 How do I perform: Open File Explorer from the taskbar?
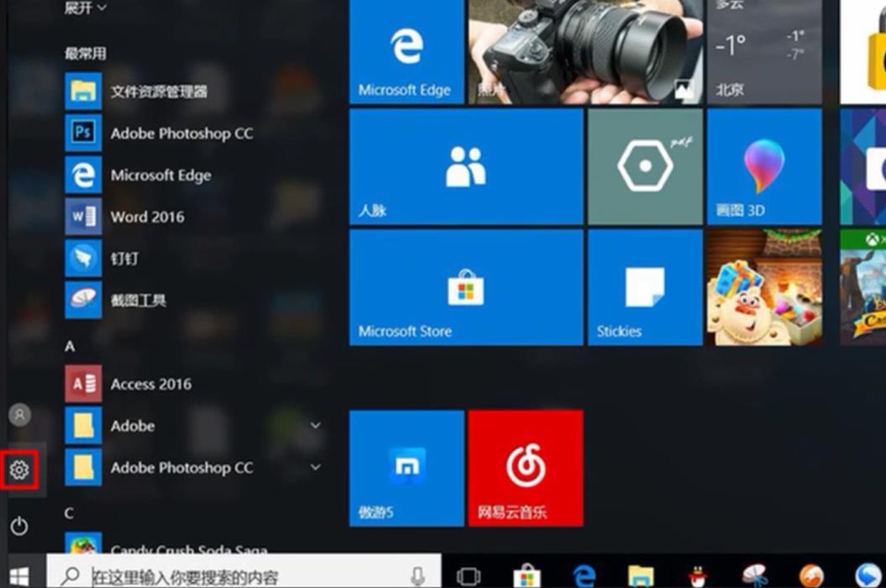pyautogui.click(x=642, y=577)
